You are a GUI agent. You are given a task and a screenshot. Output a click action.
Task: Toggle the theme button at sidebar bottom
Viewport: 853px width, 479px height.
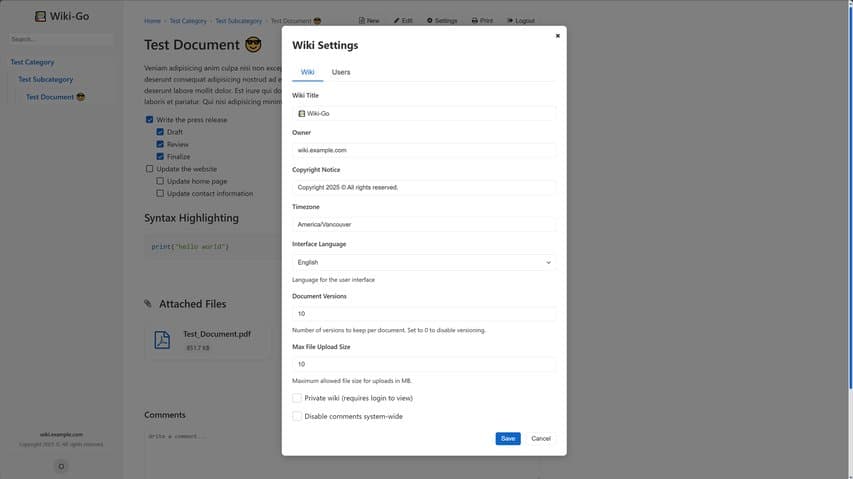tap(61, 466)
